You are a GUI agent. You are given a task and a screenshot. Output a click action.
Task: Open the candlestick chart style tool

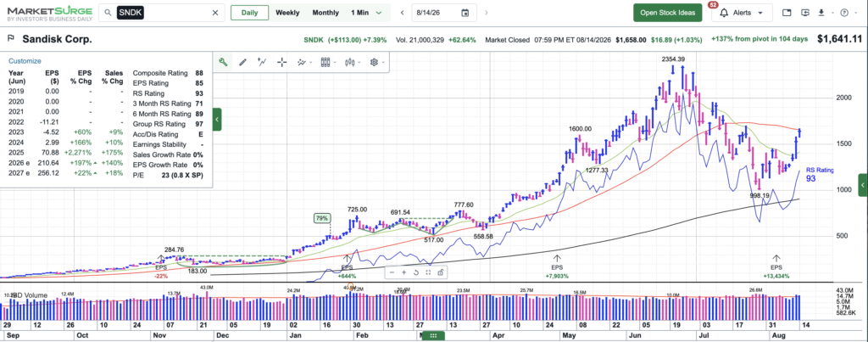[348, 62]
